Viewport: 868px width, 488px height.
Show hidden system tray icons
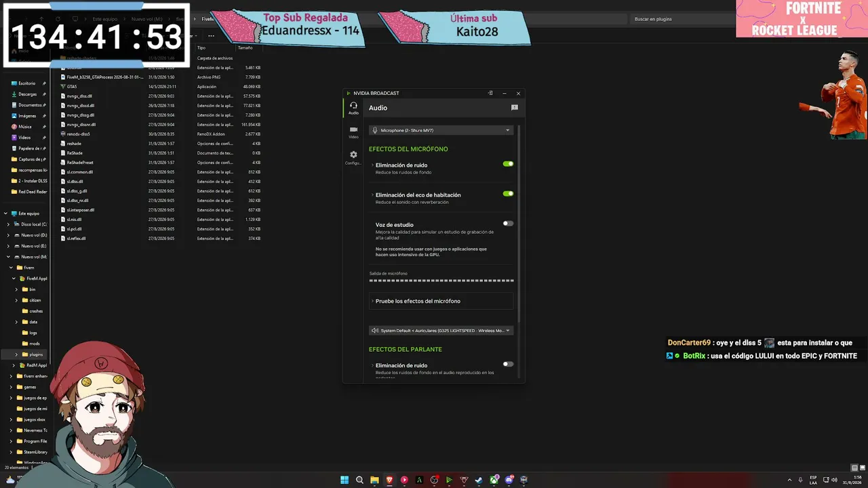[x=789, y=480]
